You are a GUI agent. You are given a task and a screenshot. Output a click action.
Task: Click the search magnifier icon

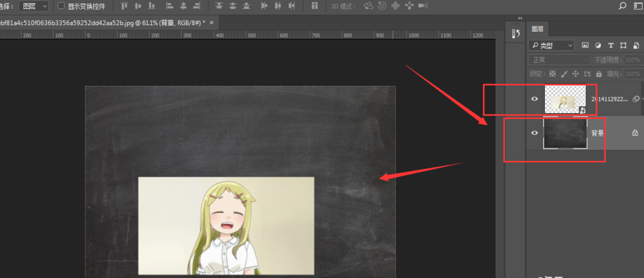[623, 6]
